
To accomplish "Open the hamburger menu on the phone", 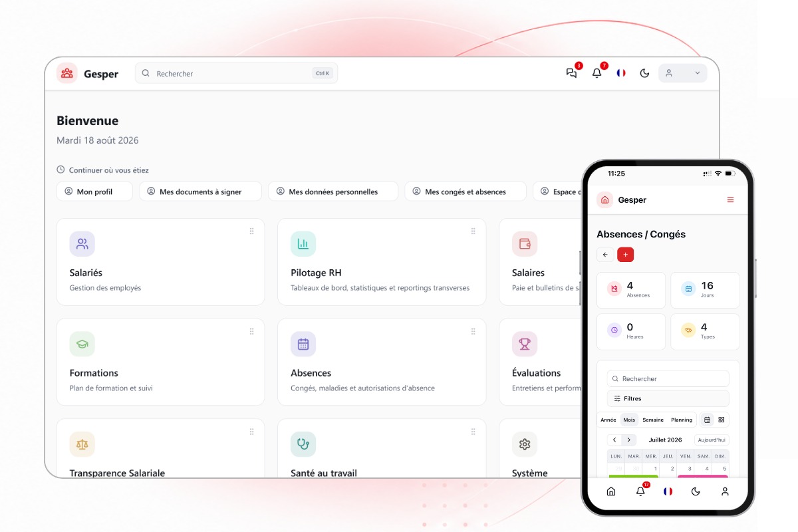I will click(x=730, y=200).
